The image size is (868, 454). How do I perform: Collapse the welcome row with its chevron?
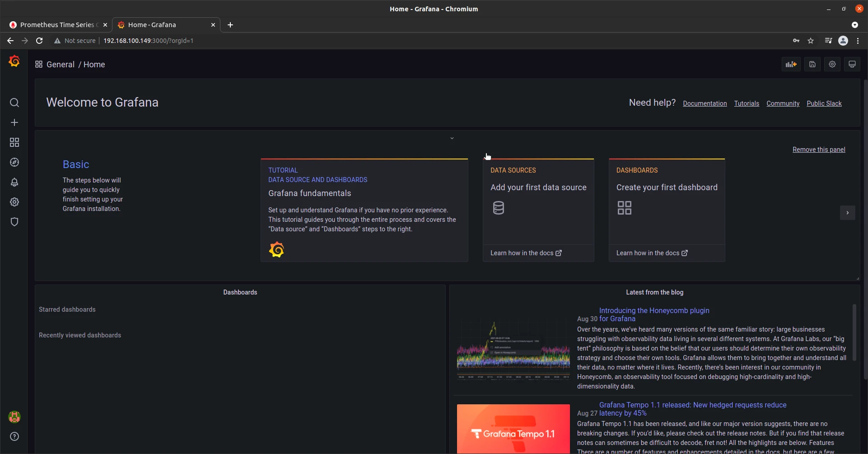point(452,138)
